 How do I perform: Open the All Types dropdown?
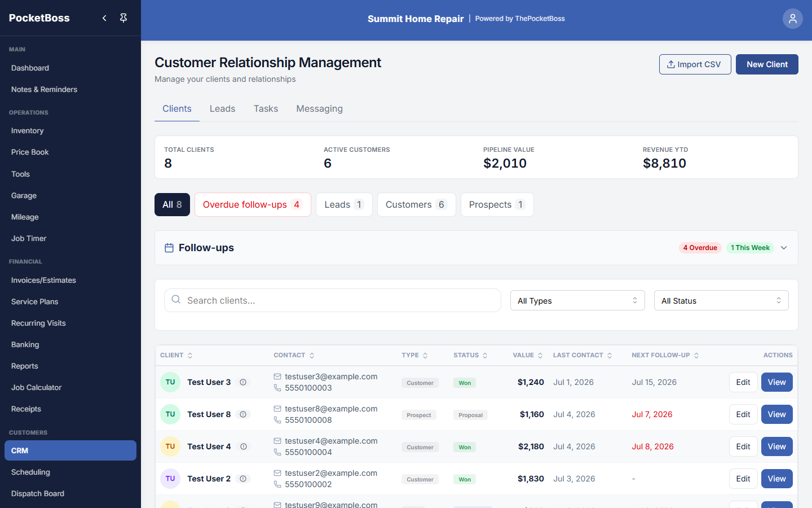[x=577, y=300]
